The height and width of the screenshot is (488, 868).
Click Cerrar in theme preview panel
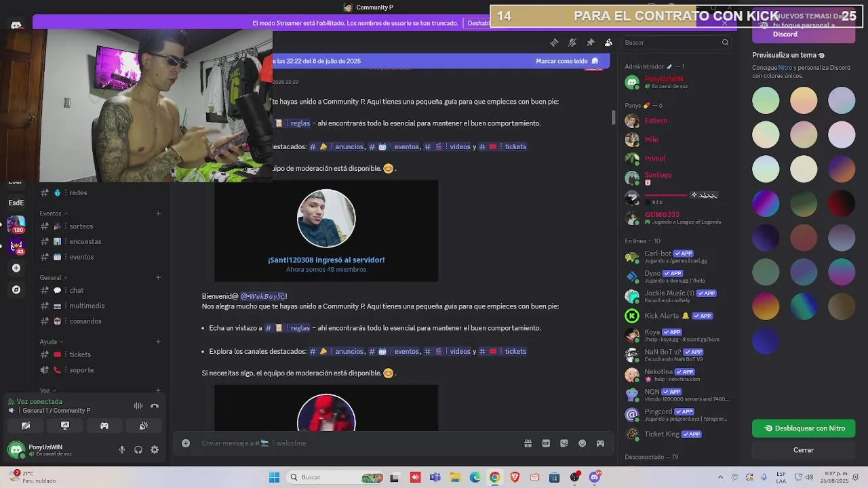[x=804, y=450]
